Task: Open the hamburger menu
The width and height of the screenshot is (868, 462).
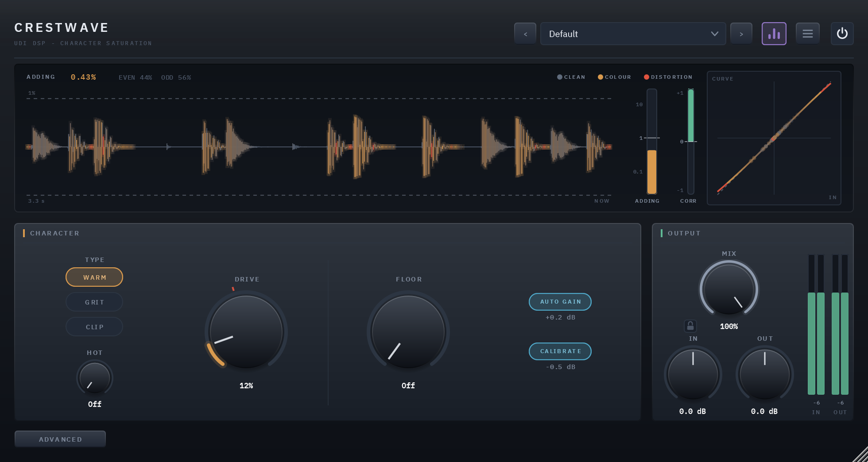Action: pos(808,34)
